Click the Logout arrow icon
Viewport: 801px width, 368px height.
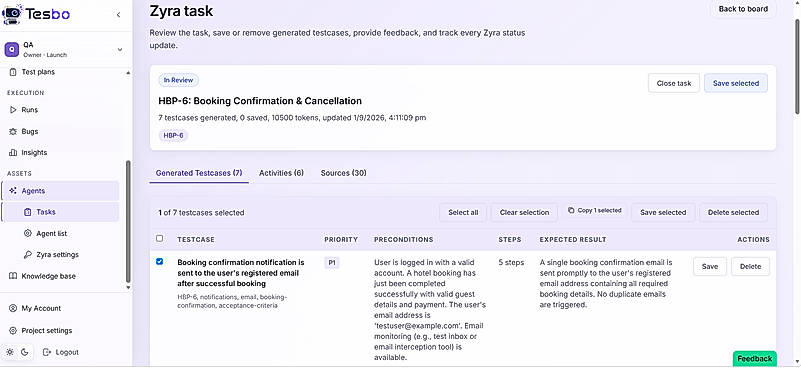coord(47,352)
